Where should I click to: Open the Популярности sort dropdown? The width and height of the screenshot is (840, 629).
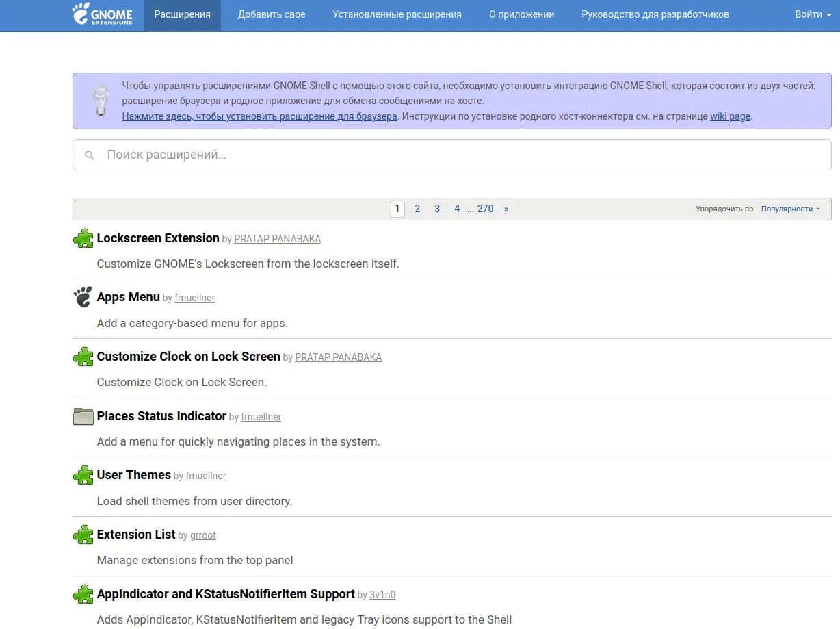[791, 209]
